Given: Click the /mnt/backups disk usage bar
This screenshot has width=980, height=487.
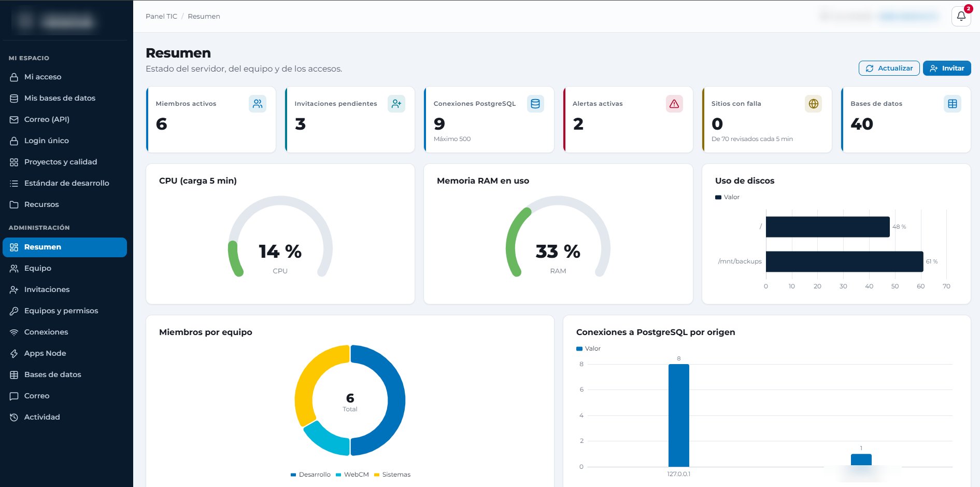Looking at the screenshot, I should (x=844, y=261).
